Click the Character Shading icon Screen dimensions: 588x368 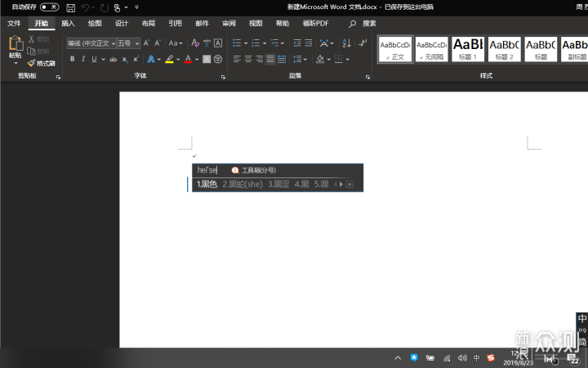tap(207, 59)
